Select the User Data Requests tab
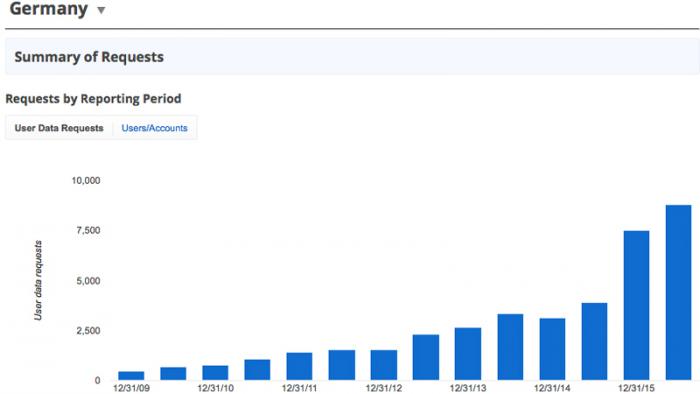 [x=59, y=128]
